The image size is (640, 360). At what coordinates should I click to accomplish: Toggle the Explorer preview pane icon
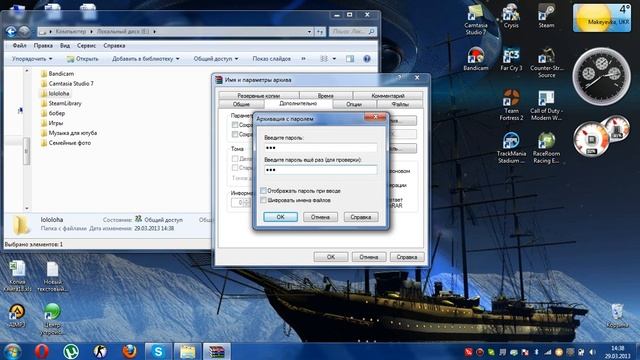(350, 59)
